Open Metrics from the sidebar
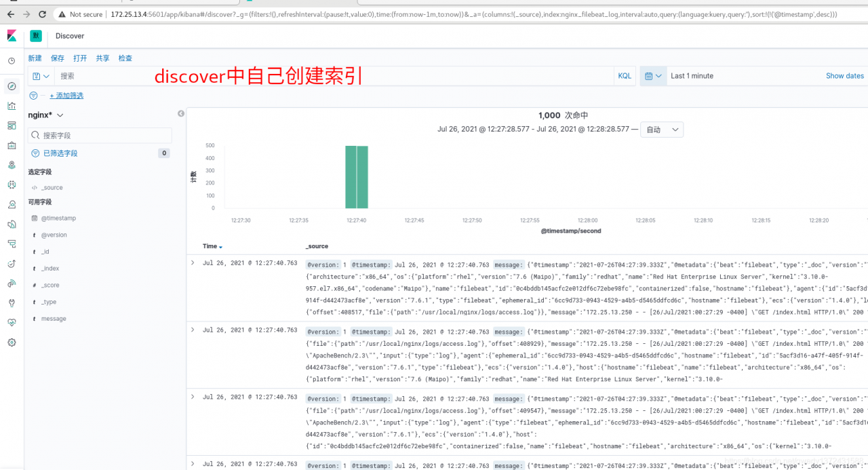 [x=12, y=204]
